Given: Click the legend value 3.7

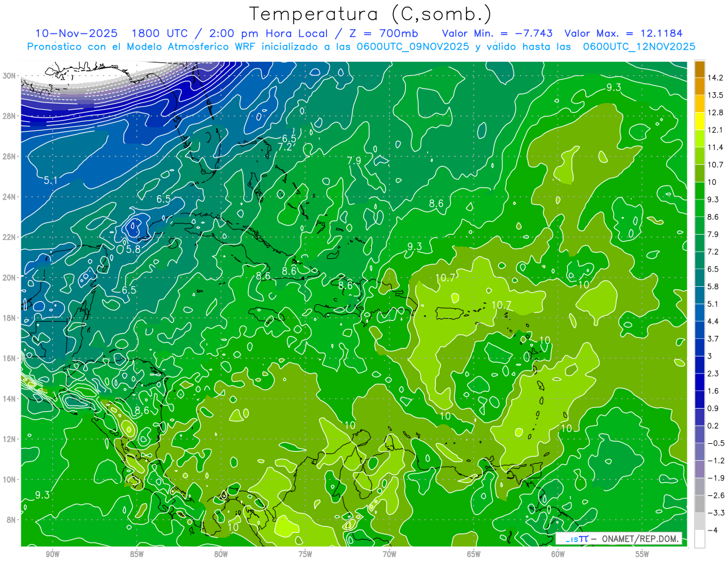Looking at the screenshot, I should [x=713, y=339].
